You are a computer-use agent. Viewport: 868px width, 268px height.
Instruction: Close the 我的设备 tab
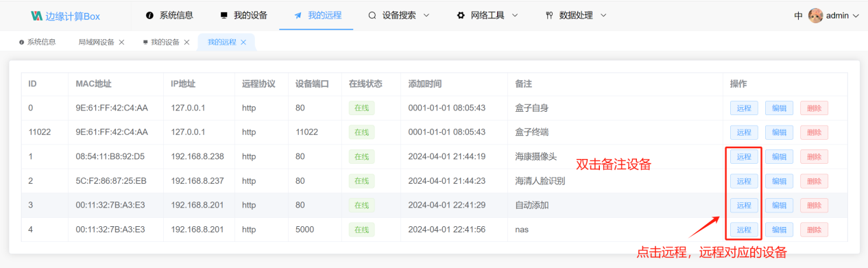(186, 42)
